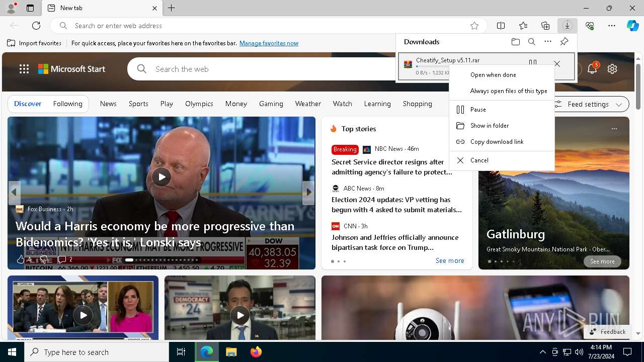Open the Gaming category
This screenshot has height=362, width=644.
[271, 104]
